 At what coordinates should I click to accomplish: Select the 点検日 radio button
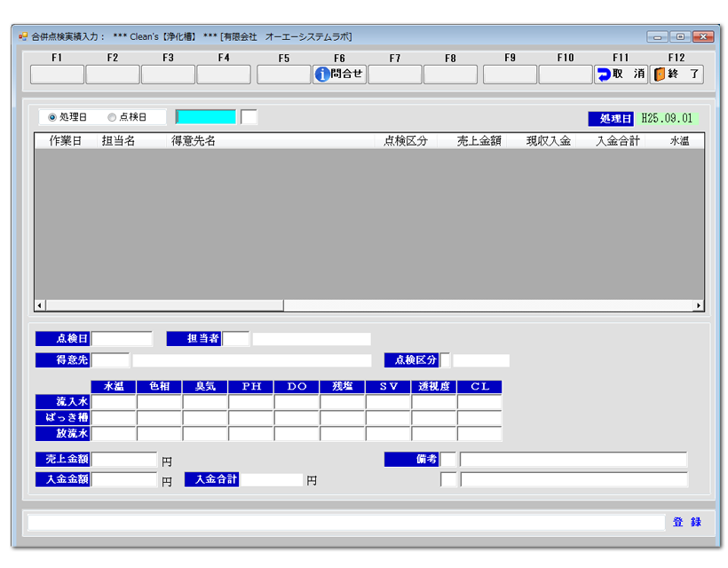pyautogui.click(x=112, y=117)
